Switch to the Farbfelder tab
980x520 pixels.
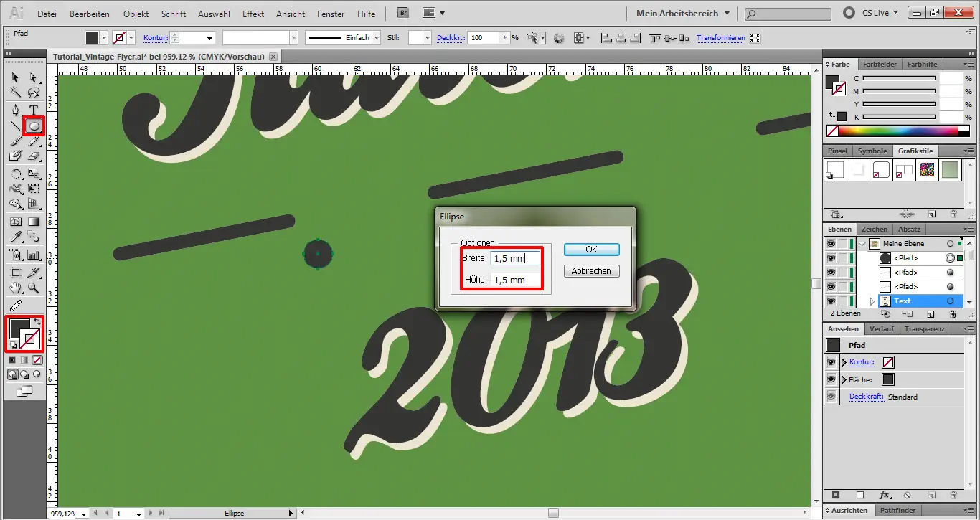[x=878, y=65]
